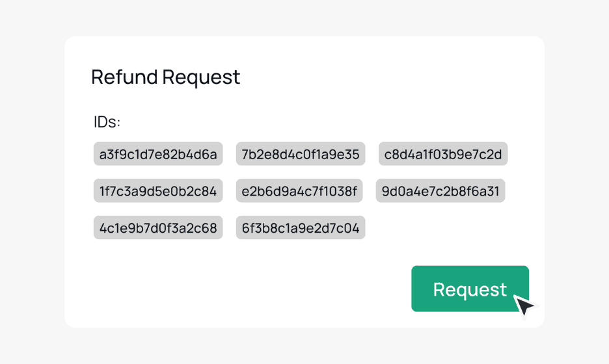Select the ID chip 7b2e8d4c0f1a9e35

tap(301, 155)
